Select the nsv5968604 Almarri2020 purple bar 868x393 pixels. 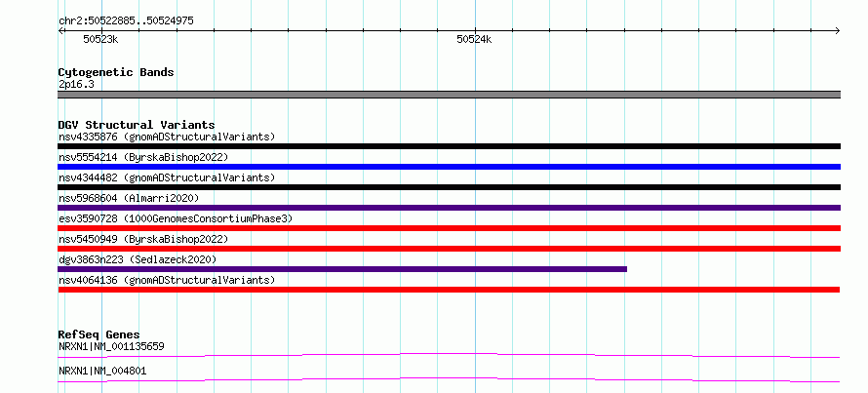pos(449,208)
